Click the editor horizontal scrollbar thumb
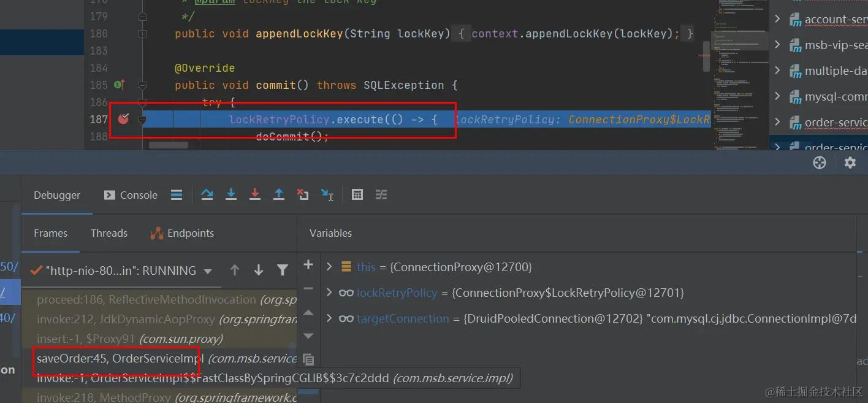Screen dimensions: 868x403 tap(169, 145)
